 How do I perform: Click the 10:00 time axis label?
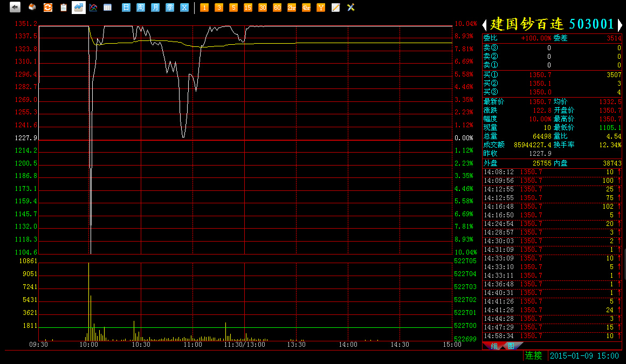click(88, 345)
